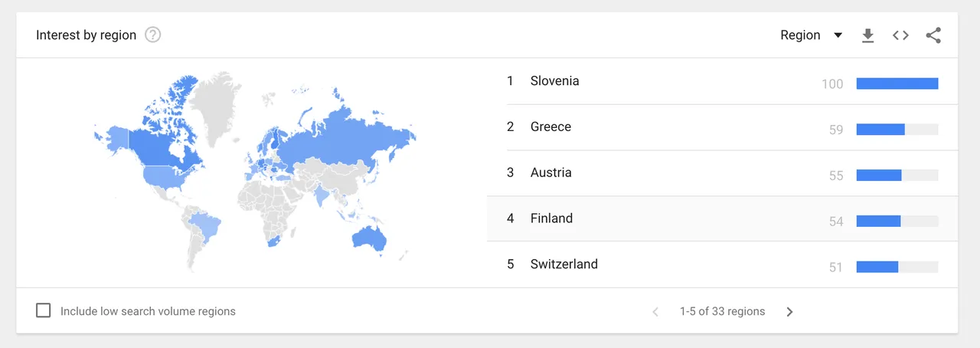Go to next page of regions
Viewport: 980px width, 348px height.
[789, 312]
